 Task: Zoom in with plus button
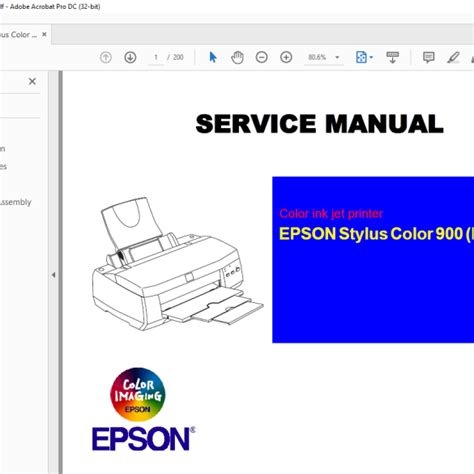286,57
